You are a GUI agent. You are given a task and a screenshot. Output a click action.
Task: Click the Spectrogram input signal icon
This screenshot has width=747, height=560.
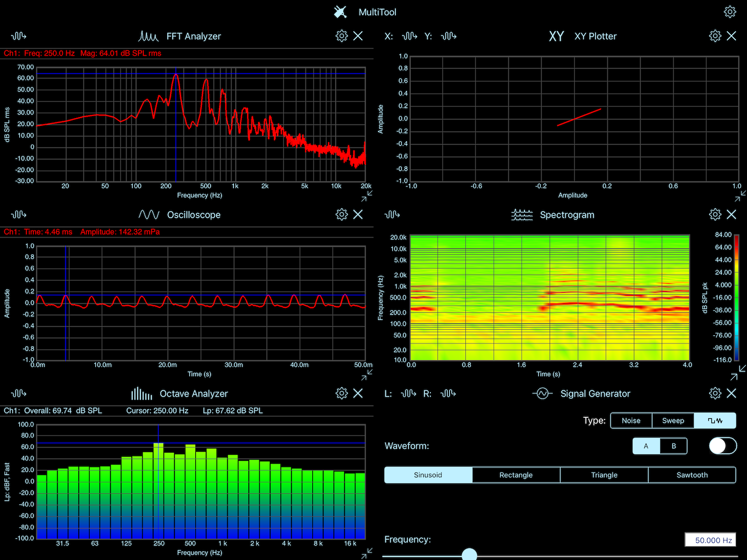point(392,214)
